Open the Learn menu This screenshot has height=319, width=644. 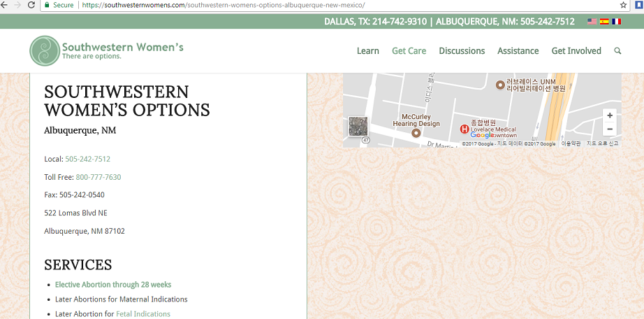coord(367,51)
